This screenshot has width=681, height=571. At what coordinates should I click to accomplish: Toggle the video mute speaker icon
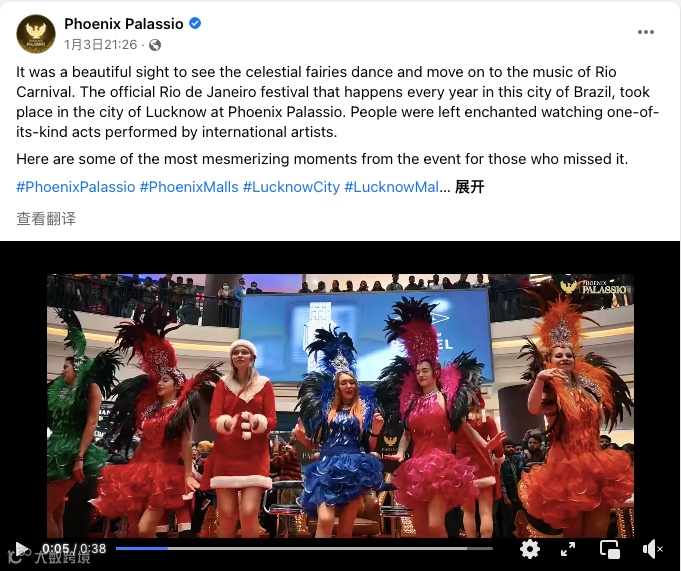652,549
